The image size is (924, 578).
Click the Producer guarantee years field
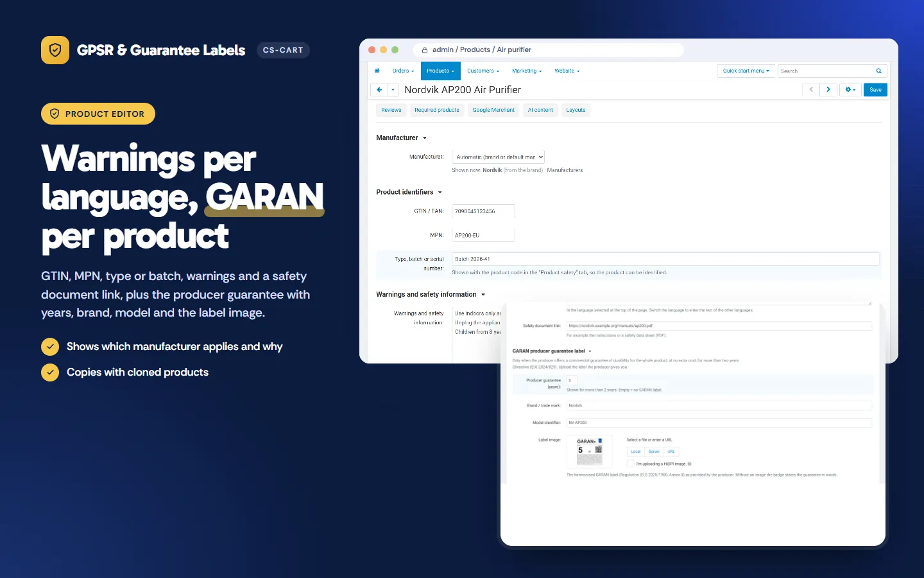click(571, 381)
